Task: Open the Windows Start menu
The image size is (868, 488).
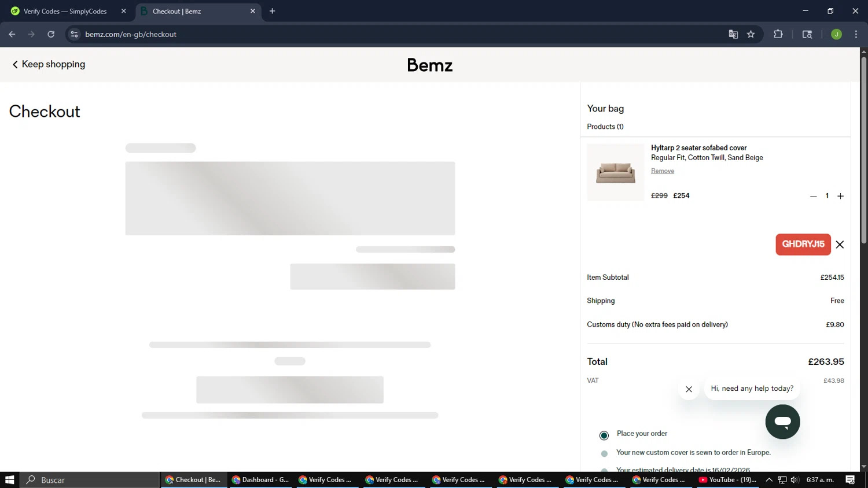Action: (10, 480)
